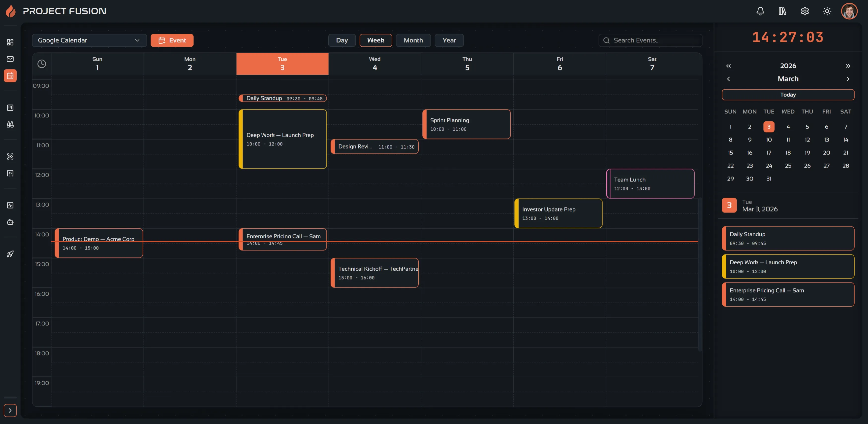
Task: Open the robot bot icon in sidebar
Action: coord(10,222)
